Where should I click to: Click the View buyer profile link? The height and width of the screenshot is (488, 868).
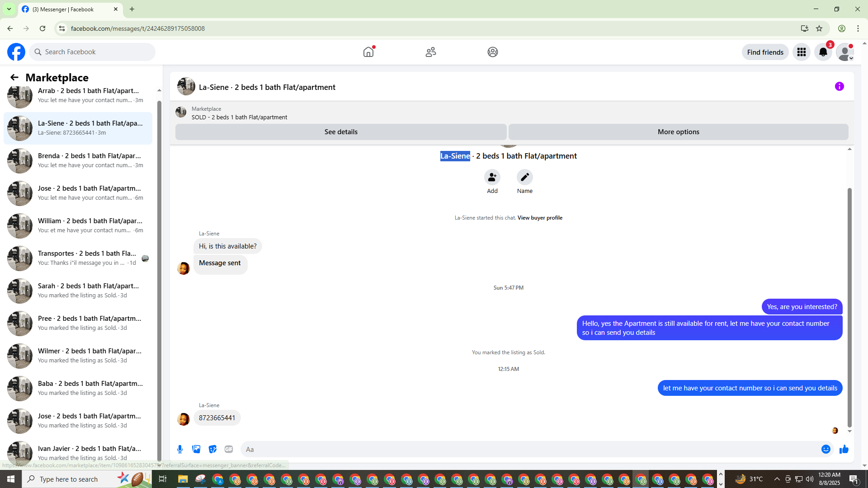click(540, 218)
